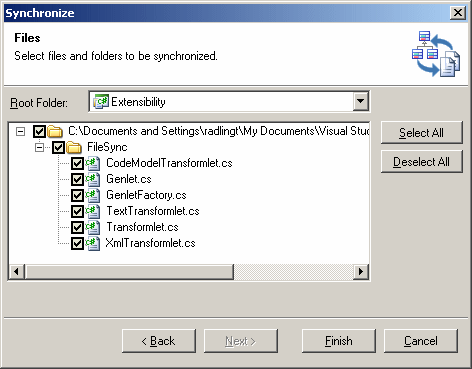
Task: Toggle the Transformlet.cs checkbox
Action: 77,227
